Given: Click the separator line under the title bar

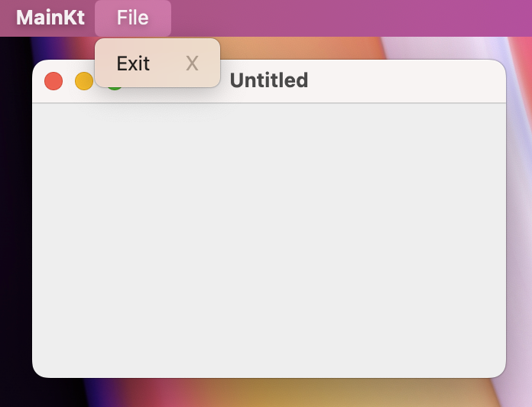Looking at the screenshot, I should click(306, 103).
